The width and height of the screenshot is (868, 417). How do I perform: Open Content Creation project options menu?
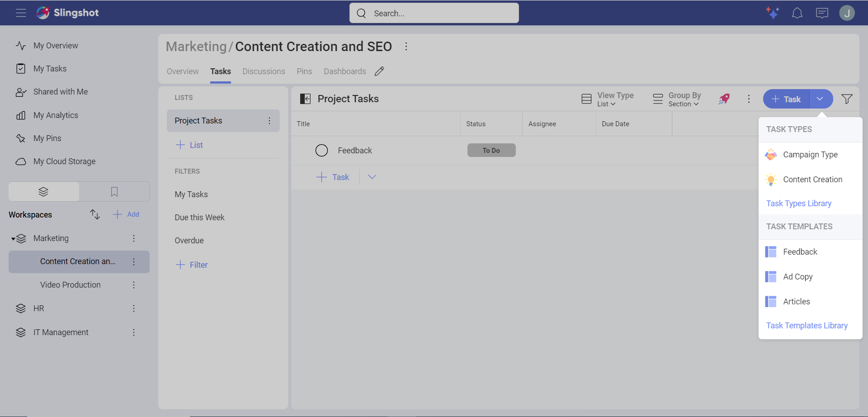pyautogui.click(x=134, y=262)
